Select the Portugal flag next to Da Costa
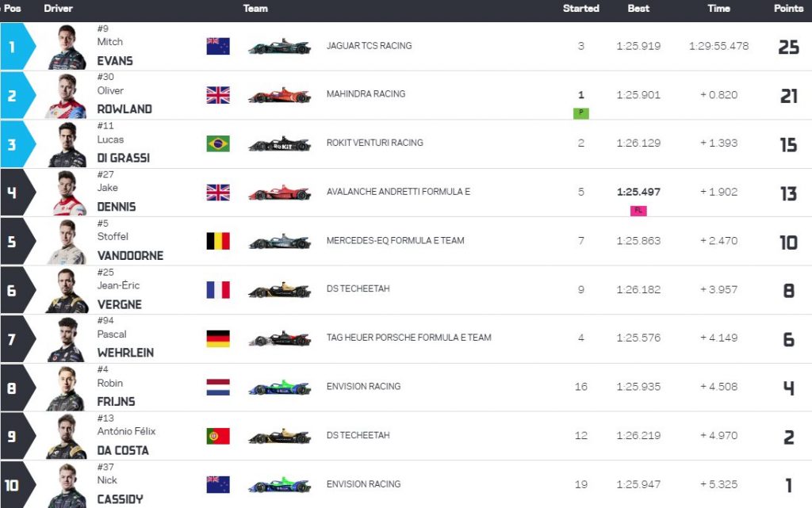 (218, 436)
